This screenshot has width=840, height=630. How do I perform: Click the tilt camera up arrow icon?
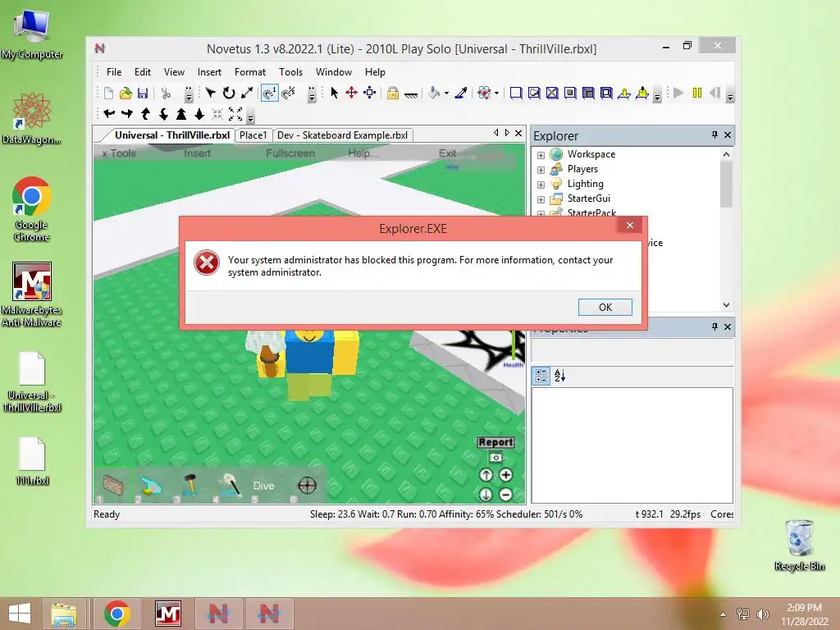coord(145,113)
